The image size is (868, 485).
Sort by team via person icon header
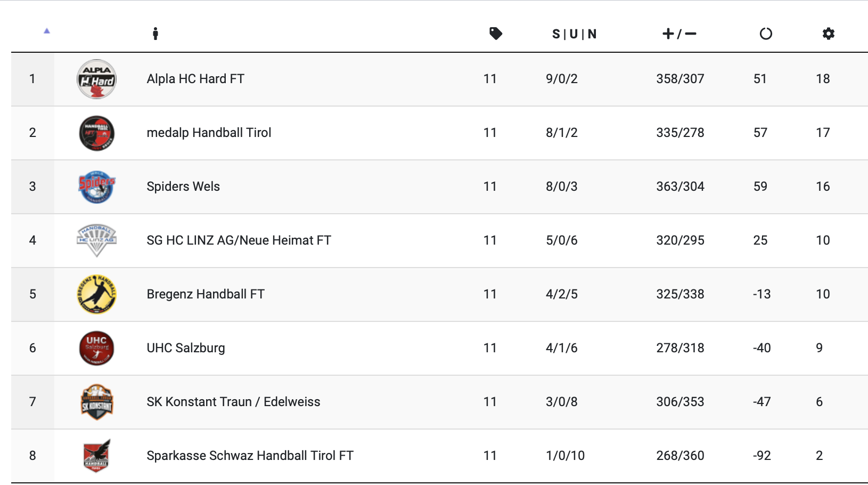[155, 34]
